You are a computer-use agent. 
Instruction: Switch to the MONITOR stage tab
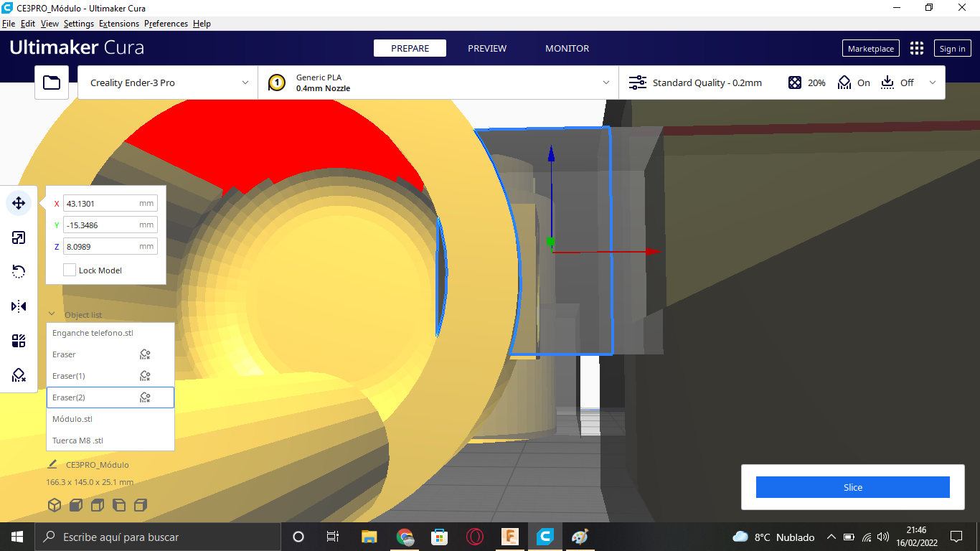[567, 48]
